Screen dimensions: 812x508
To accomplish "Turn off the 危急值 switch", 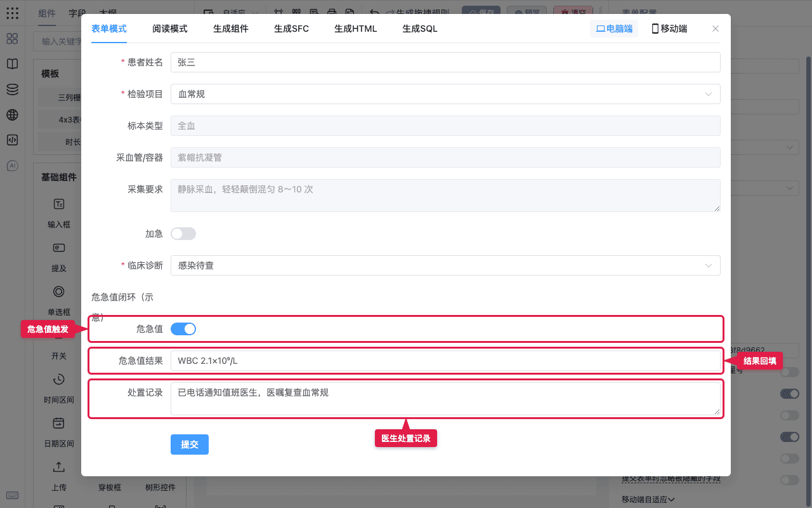I will (183, 329).
